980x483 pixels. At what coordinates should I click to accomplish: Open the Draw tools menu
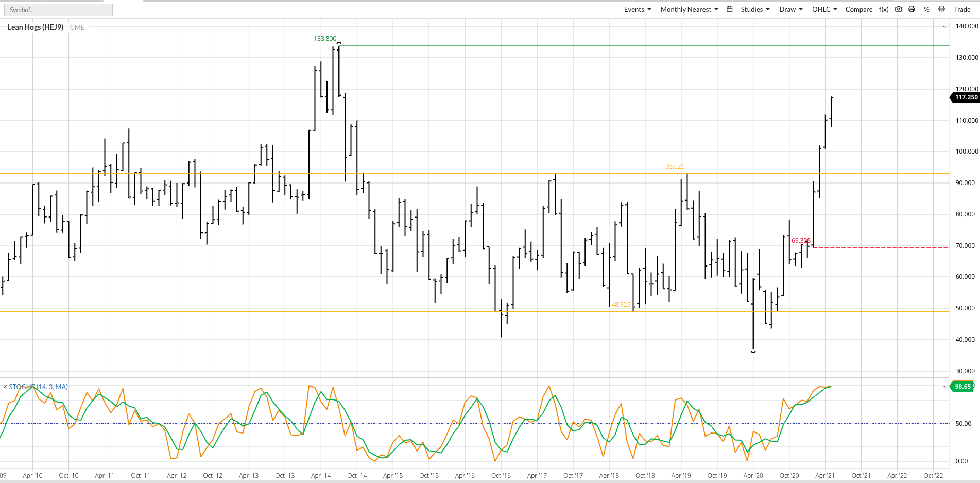[791, 9]
